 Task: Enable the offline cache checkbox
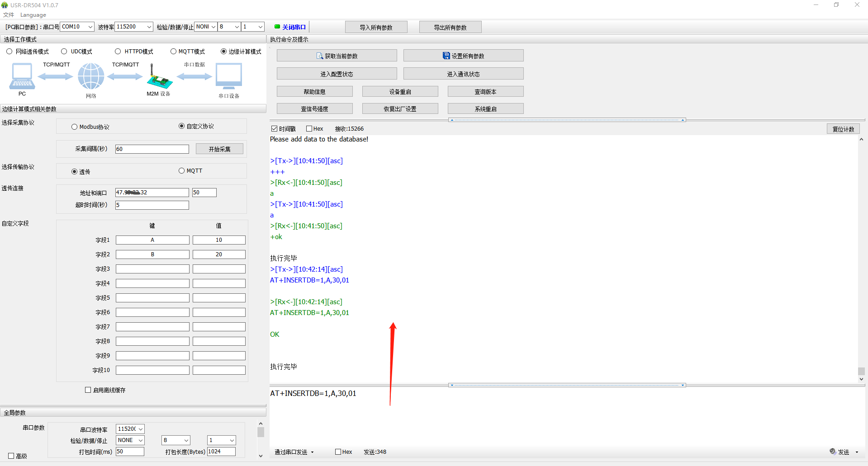tap(88, 390)
